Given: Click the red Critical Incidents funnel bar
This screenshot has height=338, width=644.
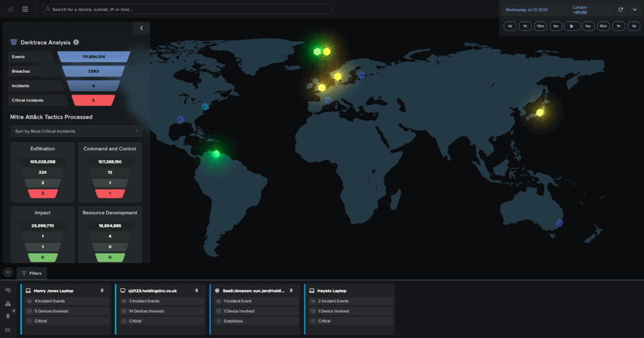Looking at the screenshot, I should (93, 100).
